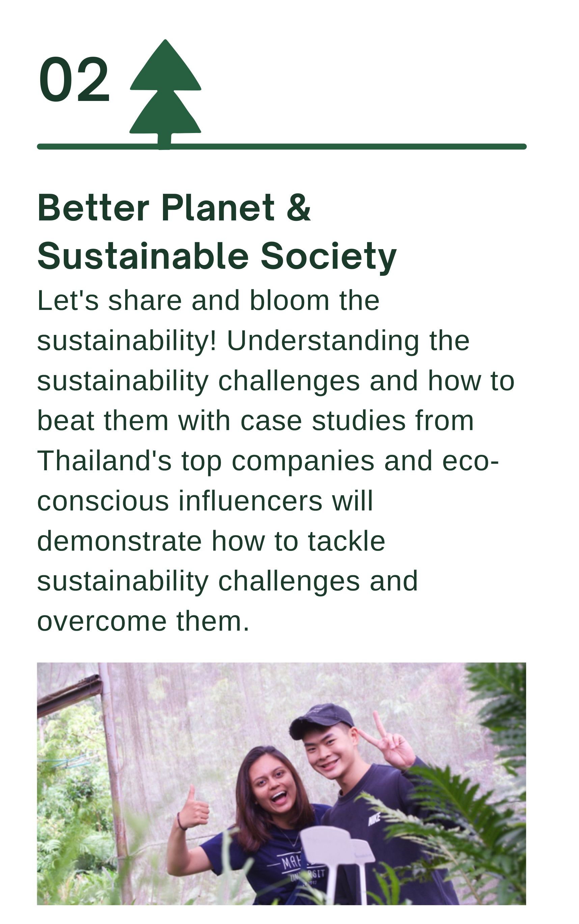Click the words "conscious influencers will"

coord(205,501)
